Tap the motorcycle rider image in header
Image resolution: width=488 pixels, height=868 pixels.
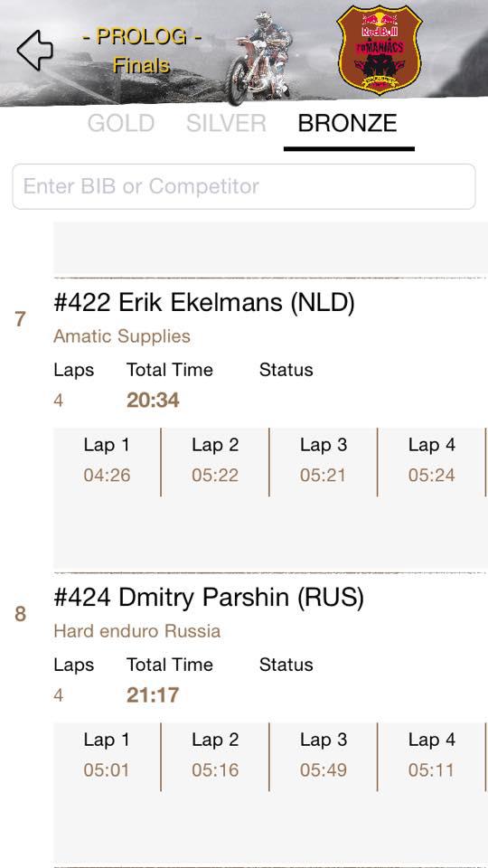(x=259, y=58)
